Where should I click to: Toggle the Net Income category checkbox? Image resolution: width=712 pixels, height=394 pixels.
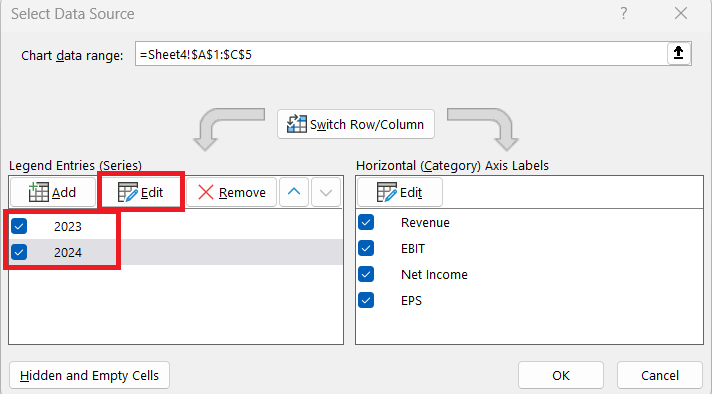click(366, 274)
